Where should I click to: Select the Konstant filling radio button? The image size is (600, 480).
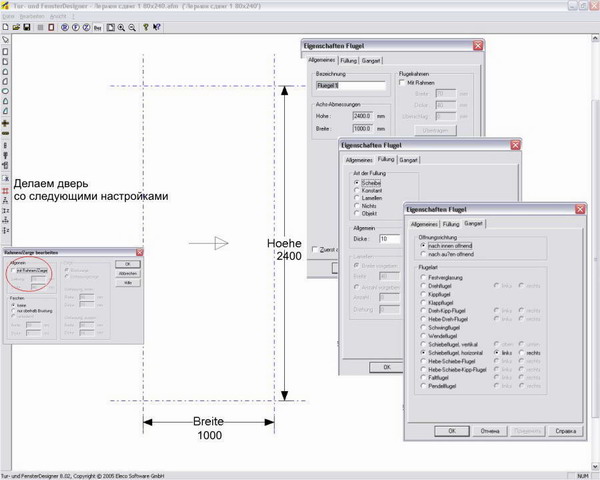[357, 190]
